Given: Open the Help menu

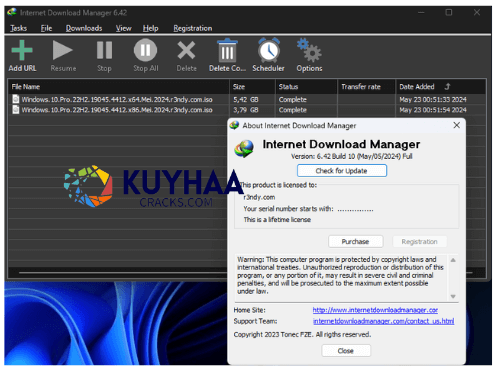Looking at the screenshot, I should coord(151,28).
